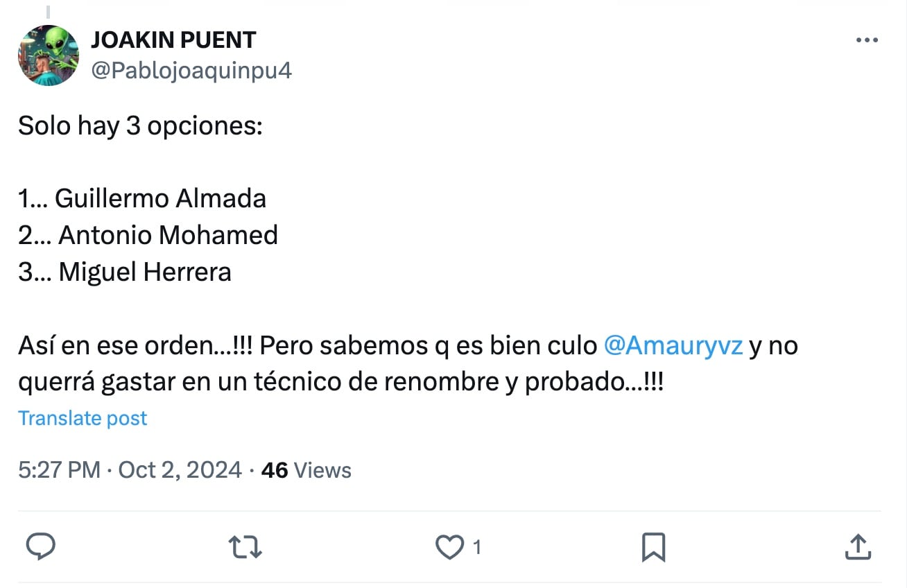Viewport: 907px width, 588px height.
Task: Click the alien profile avatar
Action: click(x=49, y=55)
